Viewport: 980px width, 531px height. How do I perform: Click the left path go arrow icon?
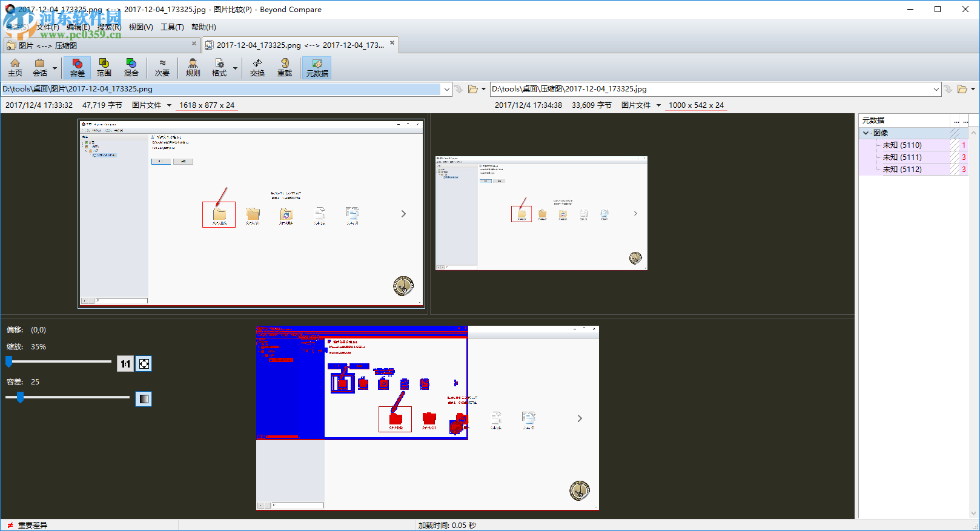(459, 89)
